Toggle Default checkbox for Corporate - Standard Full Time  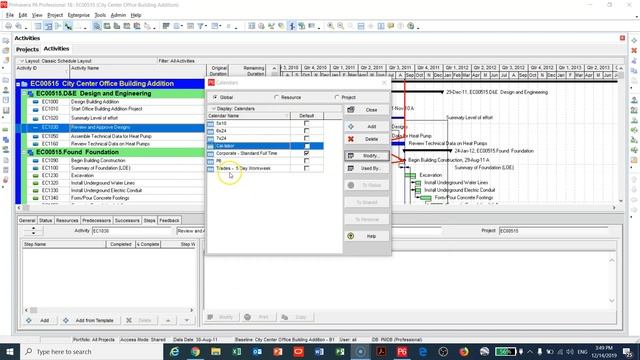[307, 153]
